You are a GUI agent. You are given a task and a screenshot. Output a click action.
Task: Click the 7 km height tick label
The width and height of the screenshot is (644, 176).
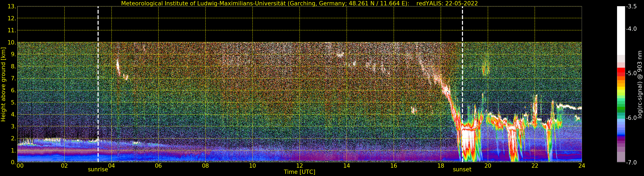click(x=13, y=79)
